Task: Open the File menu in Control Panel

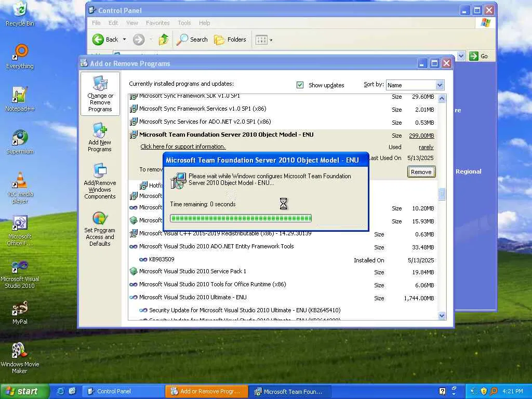Action: tap(96, 23)
